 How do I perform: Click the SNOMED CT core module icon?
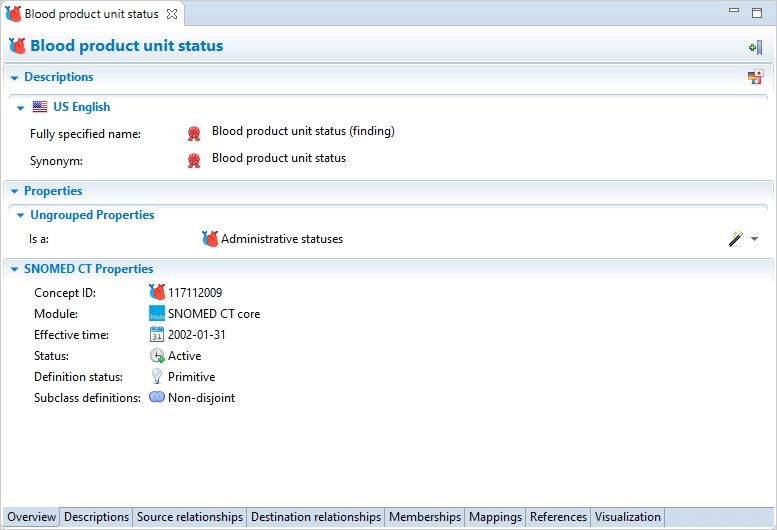coord(157,314)
